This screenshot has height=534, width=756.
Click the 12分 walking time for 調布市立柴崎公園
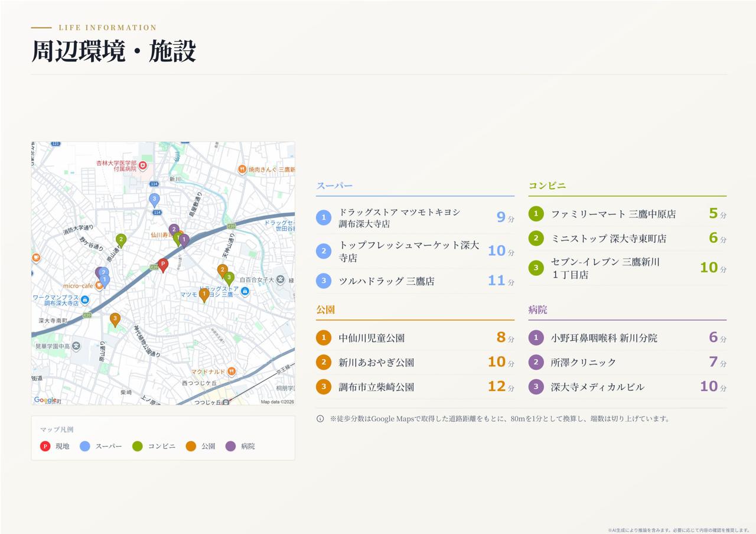click(x=501, y=387)
